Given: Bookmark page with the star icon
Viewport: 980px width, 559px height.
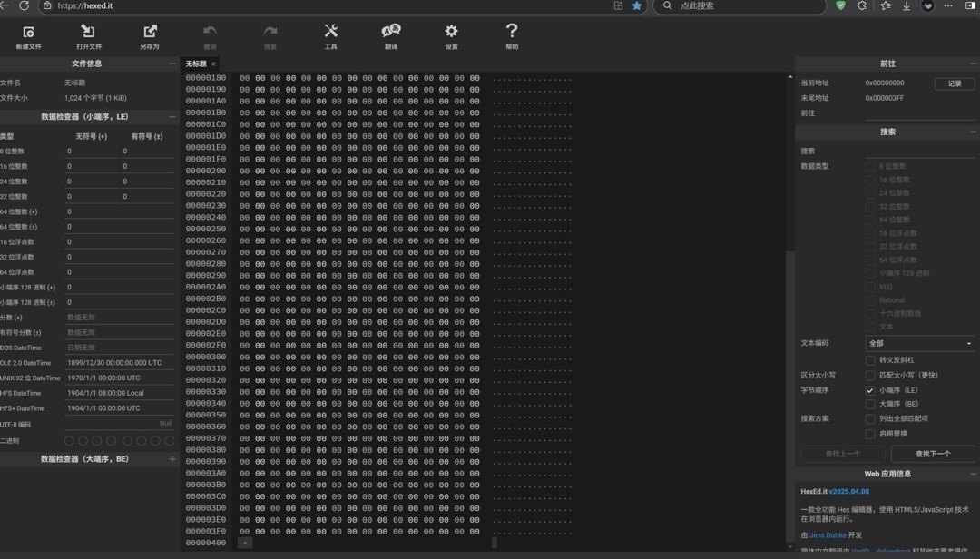Looking at the screenshot, I should click(636, 5).
